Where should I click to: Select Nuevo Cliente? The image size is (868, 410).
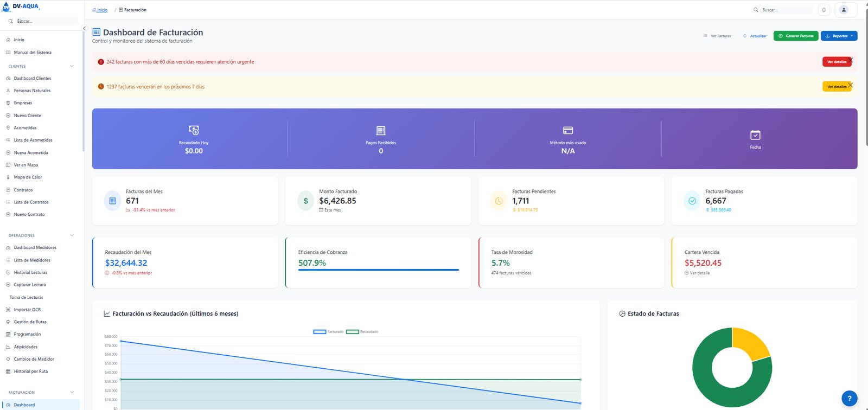point(40,116)
